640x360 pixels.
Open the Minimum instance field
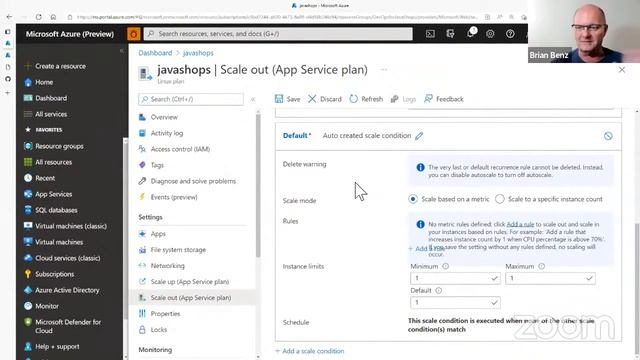(x=455, y=278)
